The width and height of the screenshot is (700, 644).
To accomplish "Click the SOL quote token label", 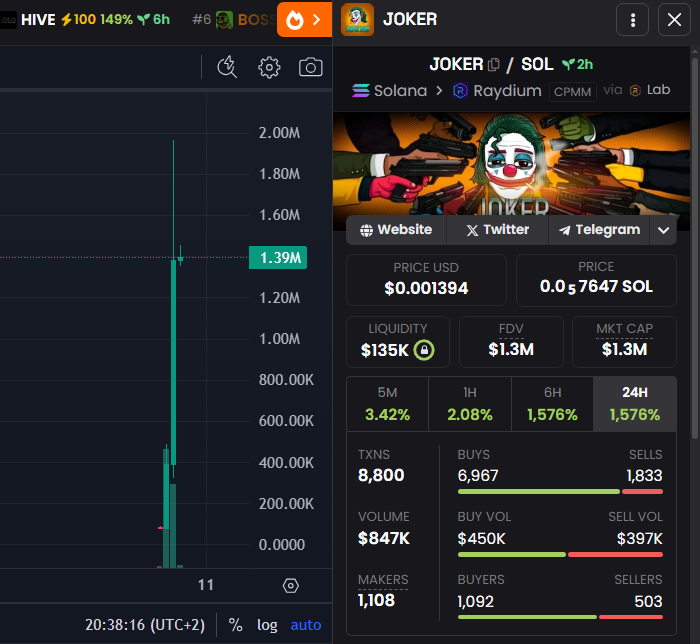I will 537,65.
